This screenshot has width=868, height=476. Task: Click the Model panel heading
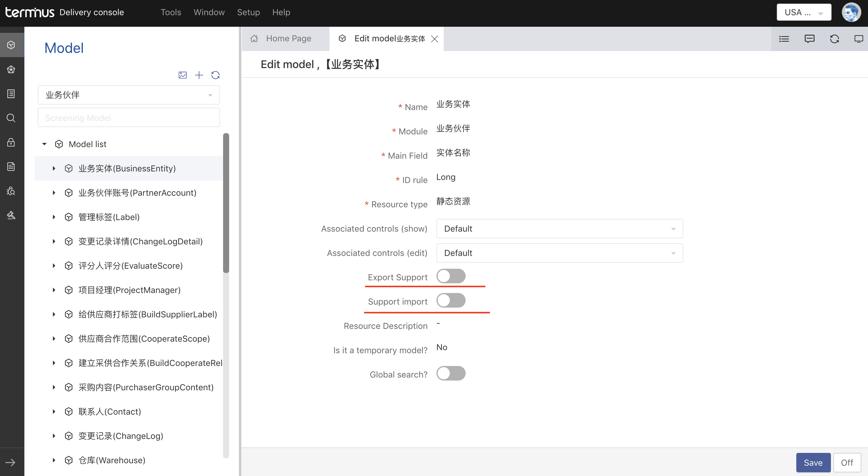[x=64, y=48]
